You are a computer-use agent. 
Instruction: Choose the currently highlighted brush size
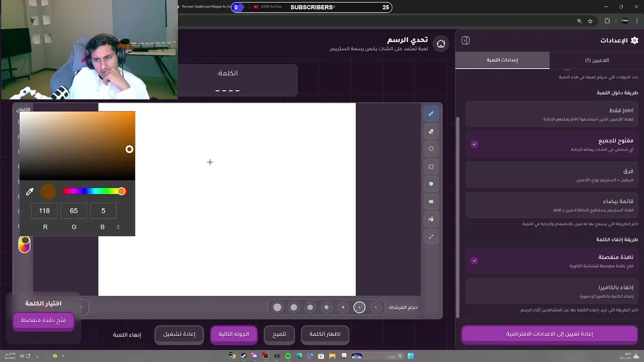click(x=359, y=307)
